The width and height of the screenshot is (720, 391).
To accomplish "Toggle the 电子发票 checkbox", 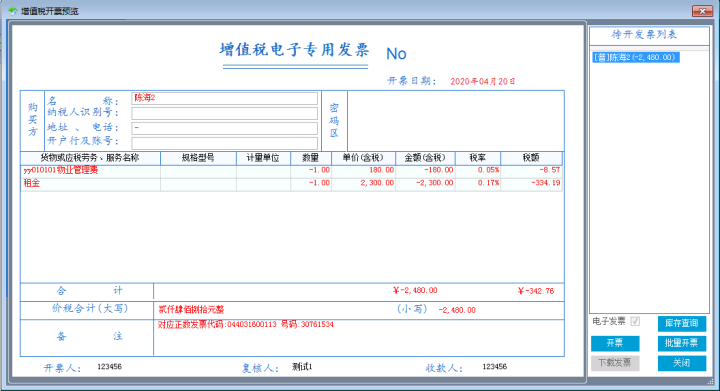I will 635,321.
